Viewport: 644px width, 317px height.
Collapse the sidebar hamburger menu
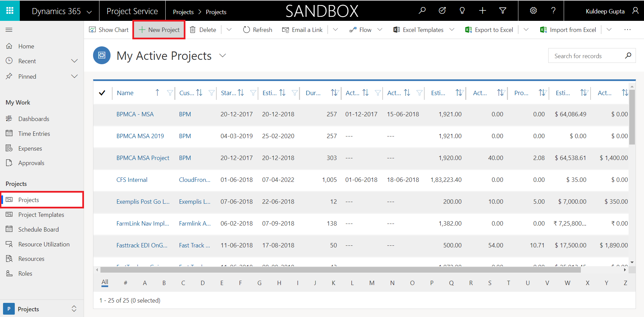pyautogui.click(x=9, y=30)
